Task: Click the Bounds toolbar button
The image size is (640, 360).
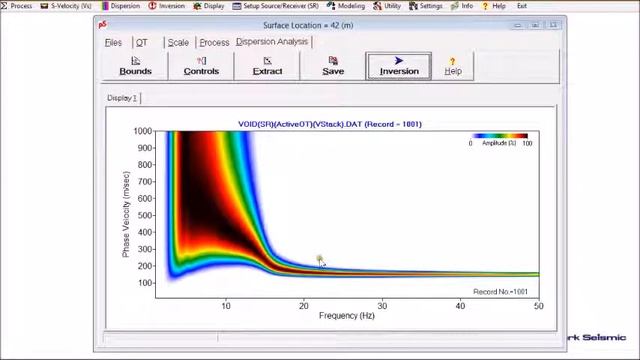Action: click(x=136, y=66)
